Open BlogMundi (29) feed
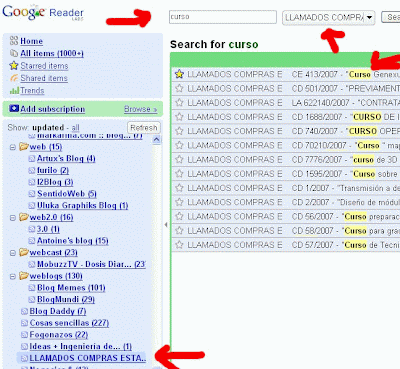 (x=66, y=299)
